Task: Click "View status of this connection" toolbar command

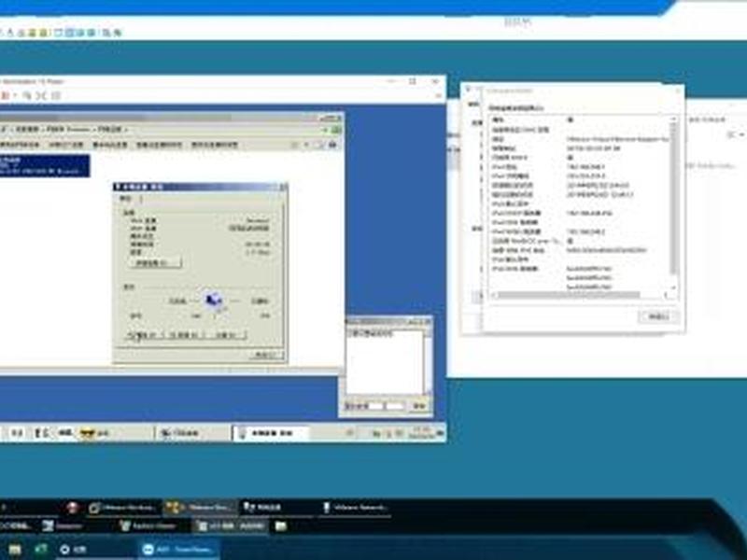Action: coord(159,145)
